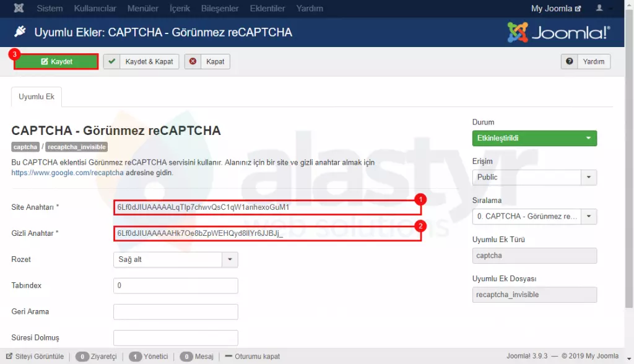Click the Durum label

pyautogui.click(x=483, y=122)
